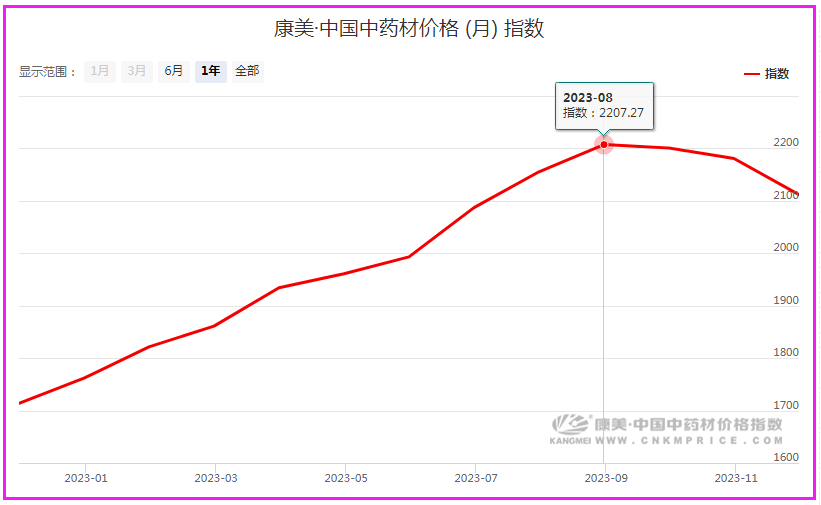This screenshot has width=821, height=505.
Task: Click the 2100 y-axis value
Action: [786, 195]
